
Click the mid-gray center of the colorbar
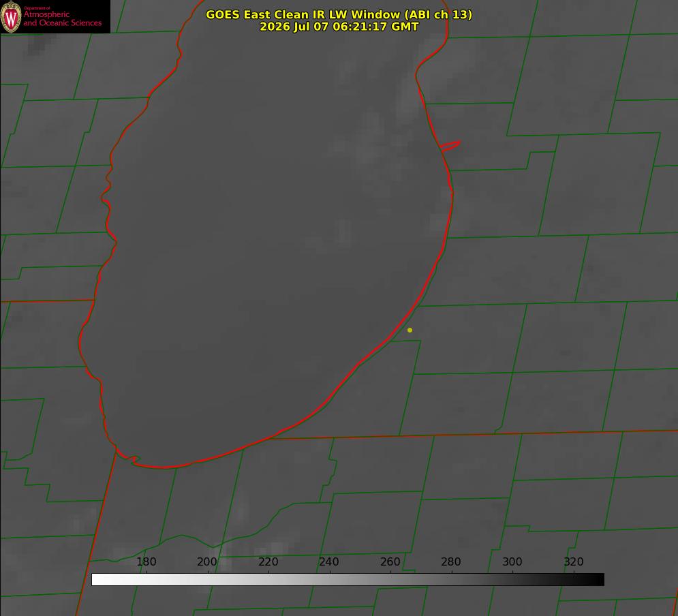coord(348,579)
